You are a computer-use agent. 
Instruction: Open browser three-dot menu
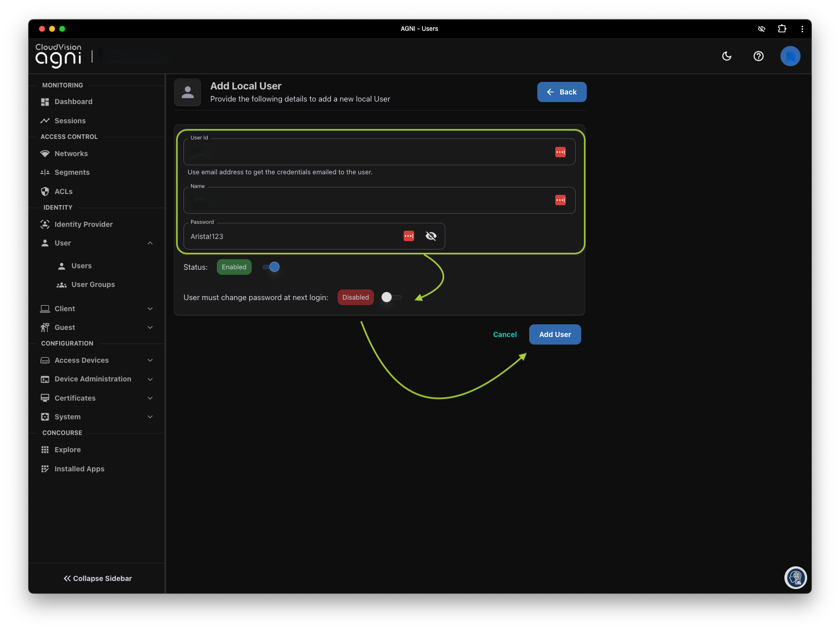802,29
